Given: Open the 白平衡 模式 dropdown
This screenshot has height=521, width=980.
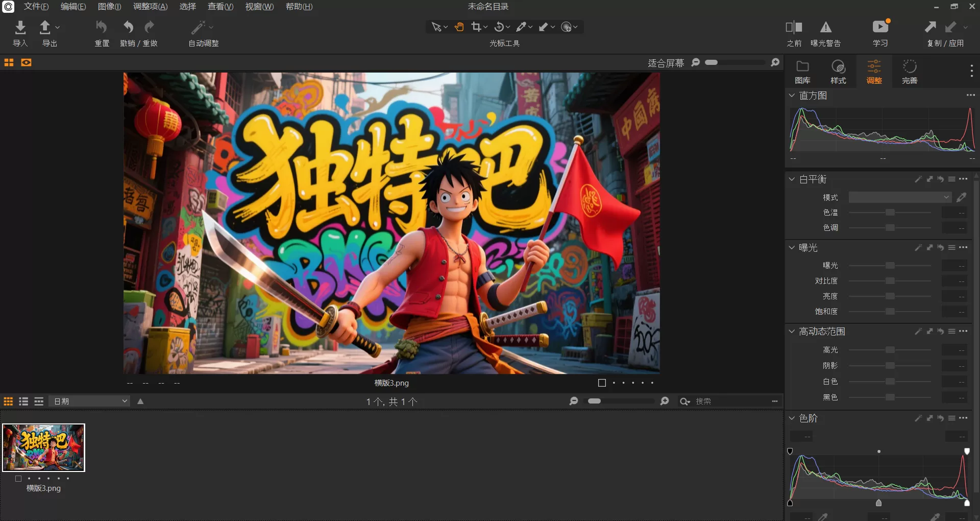Looking at the screenshot, I should pyautogui.click(x=900, y=197).
